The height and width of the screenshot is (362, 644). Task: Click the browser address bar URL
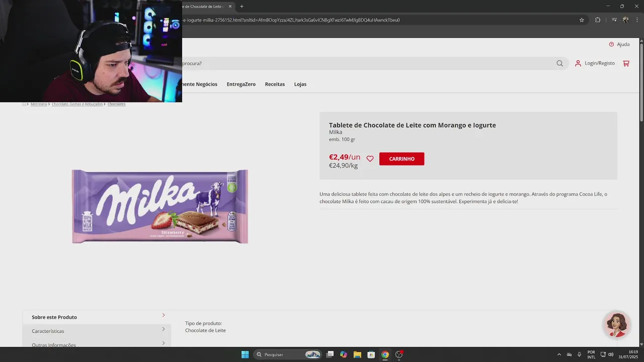click(291, 20)
